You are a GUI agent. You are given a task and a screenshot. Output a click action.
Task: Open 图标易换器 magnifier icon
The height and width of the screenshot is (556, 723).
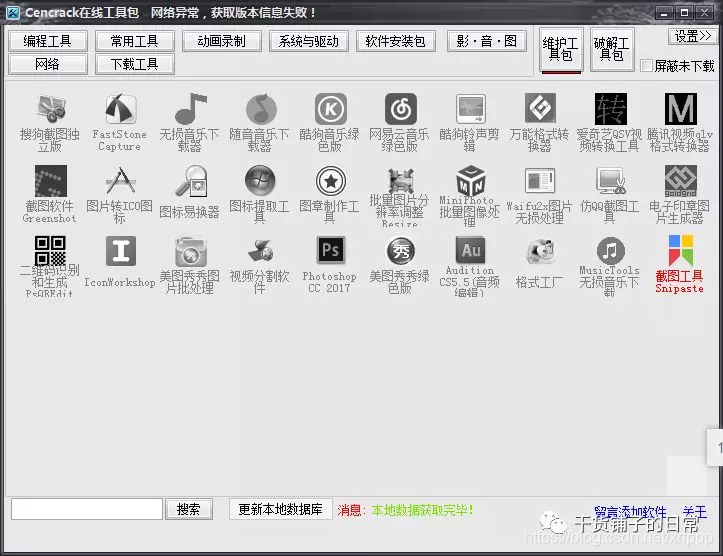pyautogui.click(x=190, y=181)
